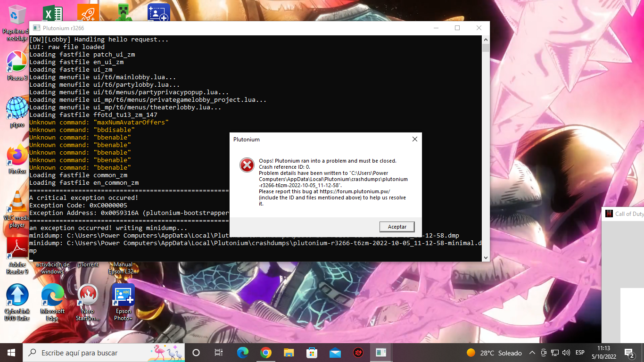Maximize the Plutonium r3266 console window

coord(457,28)
